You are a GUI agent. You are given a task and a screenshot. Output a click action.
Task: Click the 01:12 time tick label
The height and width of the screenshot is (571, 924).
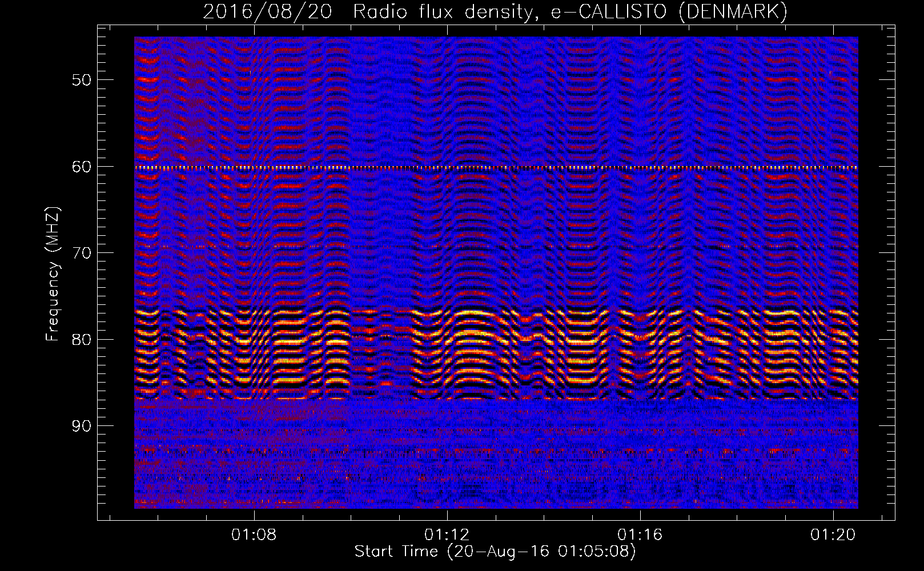447,534
